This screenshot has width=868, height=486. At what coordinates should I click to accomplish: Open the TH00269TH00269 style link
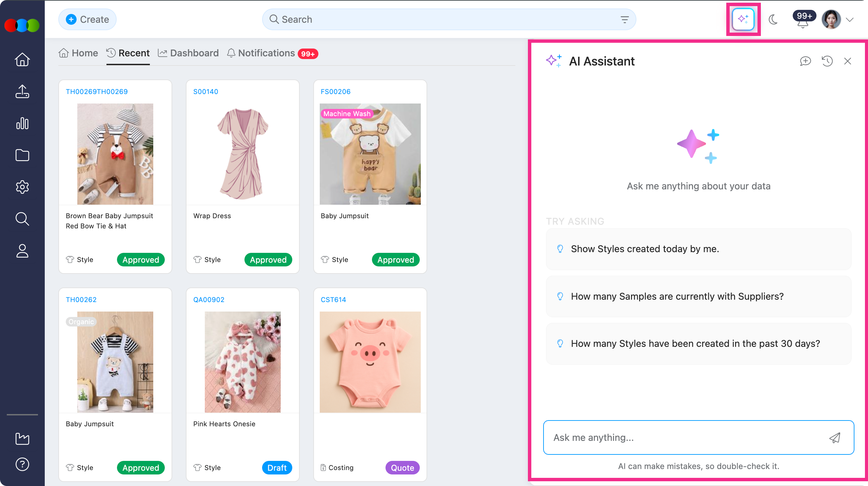click(x=97, y=92)
